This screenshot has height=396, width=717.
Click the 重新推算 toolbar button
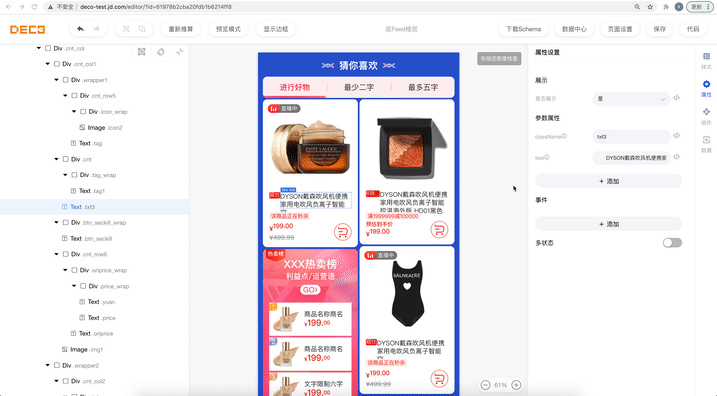(x=181, y=29)
